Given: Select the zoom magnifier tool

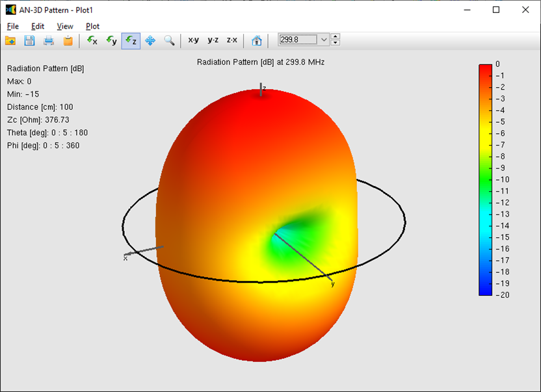Looking at the screenshot, I should coord(169,41).
